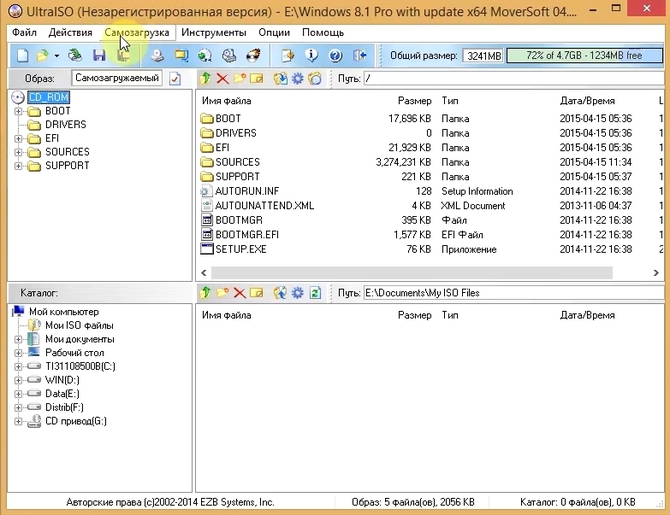
Task: Click the right arrow of image list scrollbar
Action: [655, 273]
